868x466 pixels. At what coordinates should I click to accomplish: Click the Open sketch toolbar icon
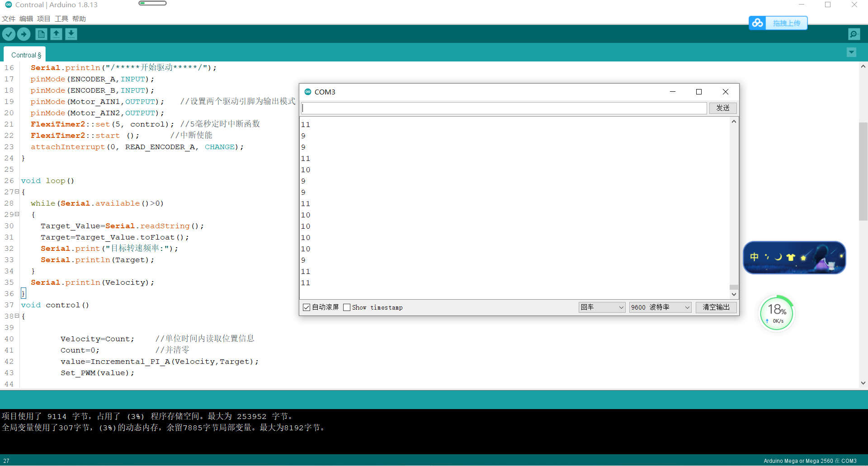[x=56, y=34]
